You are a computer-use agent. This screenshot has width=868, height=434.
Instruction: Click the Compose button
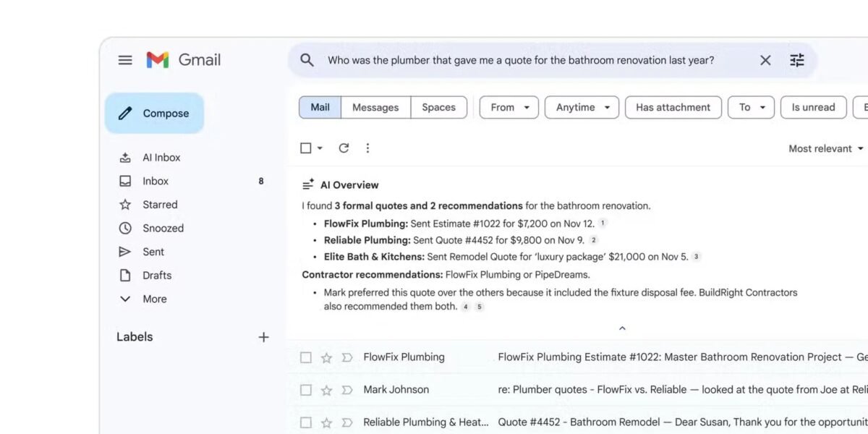(x=154, y=113)
